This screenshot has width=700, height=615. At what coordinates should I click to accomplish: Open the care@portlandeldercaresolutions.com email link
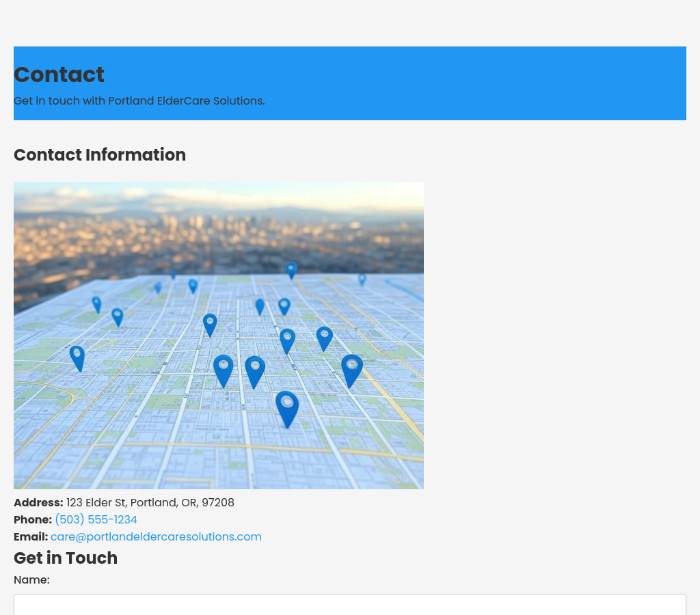(x=156, y=537)
